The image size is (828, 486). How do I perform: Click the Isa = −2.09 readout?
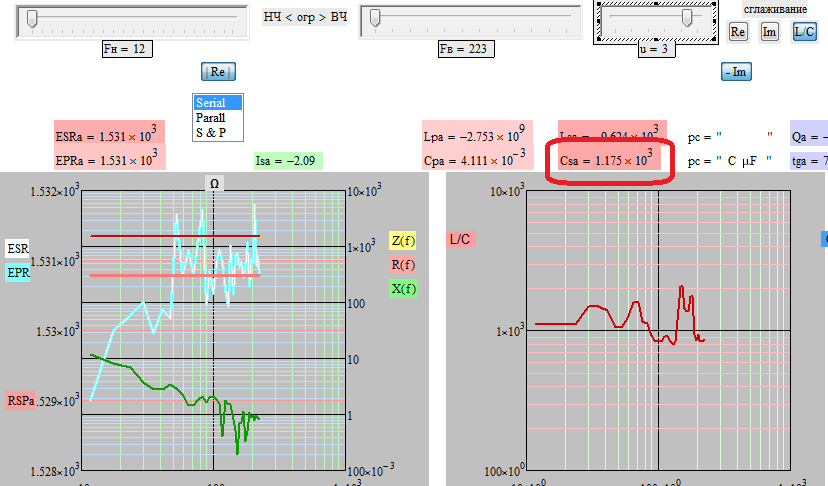288,161
